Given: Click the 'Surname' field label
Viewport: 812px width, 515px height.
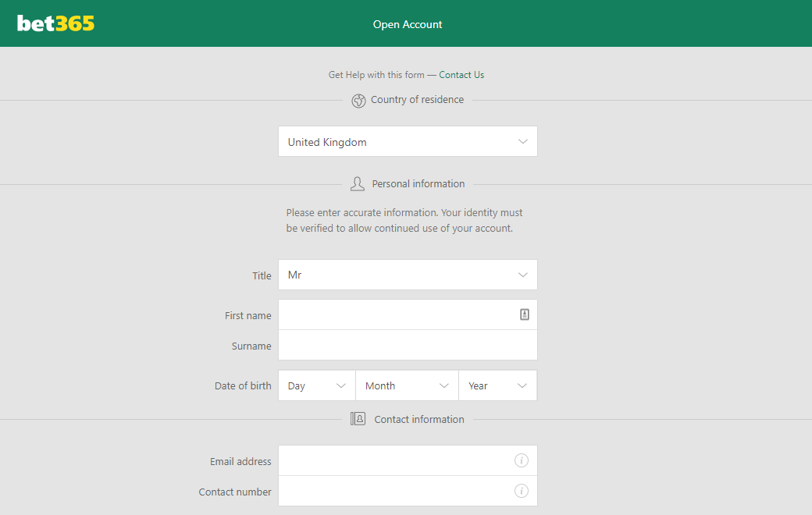Looking at the screenshot, I should 251,346.
